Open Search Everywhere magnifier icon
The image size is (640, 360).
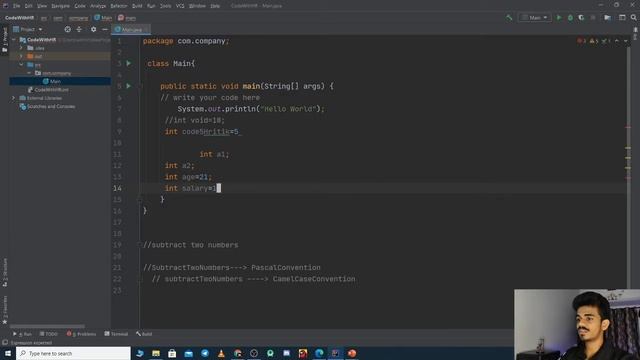(x=633, y=18)
